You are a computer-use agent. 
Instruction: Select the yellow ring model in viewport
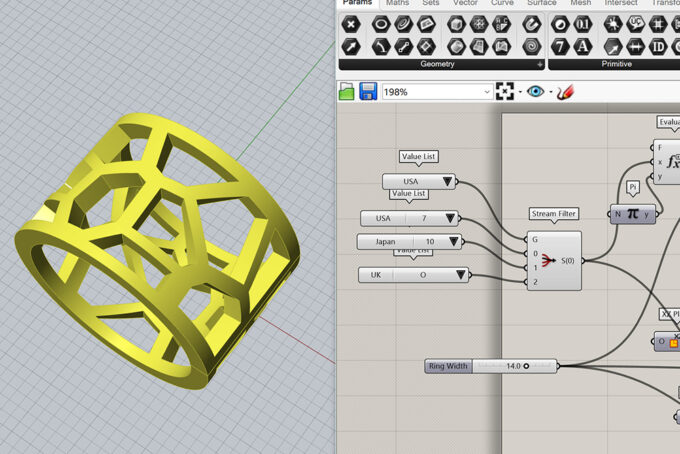[x=157, y=251]
